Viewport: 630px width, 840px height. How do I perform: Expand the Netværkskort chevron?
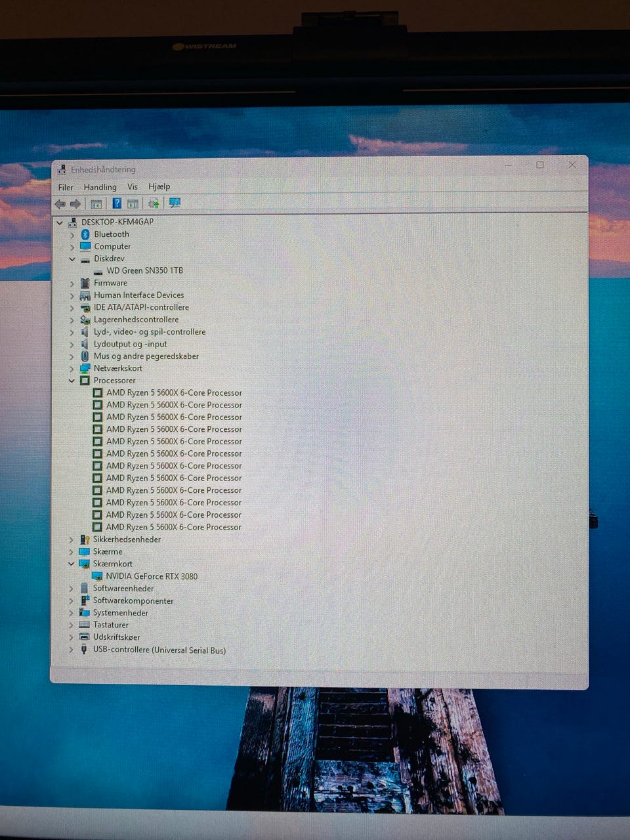pos(72,369)
